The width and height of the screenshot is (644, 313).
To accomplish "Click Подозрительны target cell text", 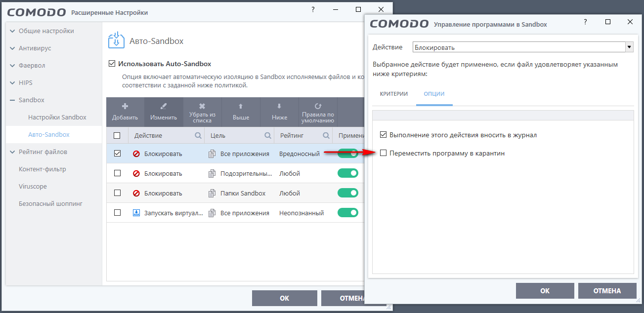I will coord(246,174).
